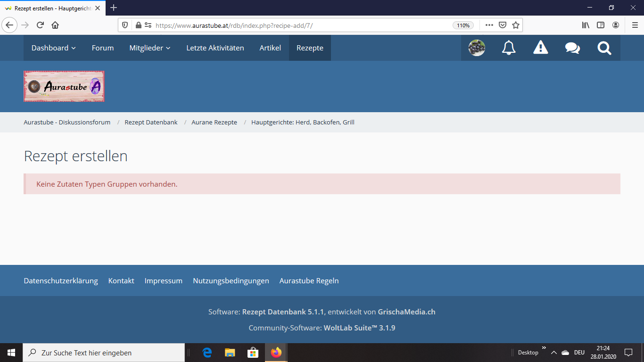Open the Datenschutzerklärung footer link
Image resolution: width=644 pixels, height=362 pixels.
pyautogui.click(x=61, y=280)
